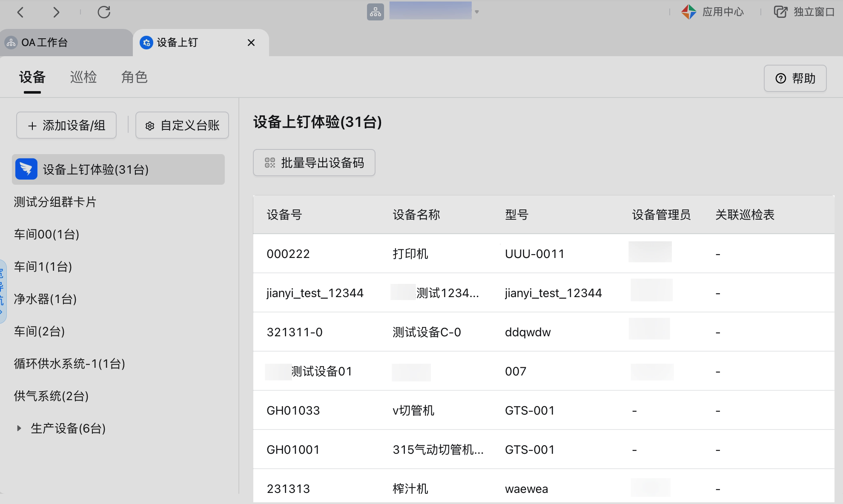Select the 循环供水系统-1(1台) group
This screenshot has height=504, width=843.
tap(69, 364)
